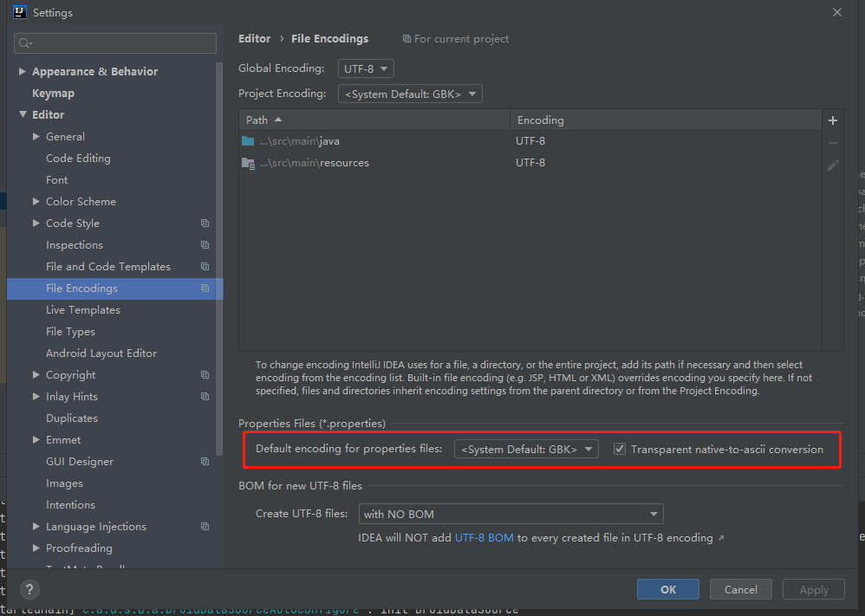This screenshot has height=616, width=865.
Task: Open the Project Encoding dropdown
Action: click(410, 94)
